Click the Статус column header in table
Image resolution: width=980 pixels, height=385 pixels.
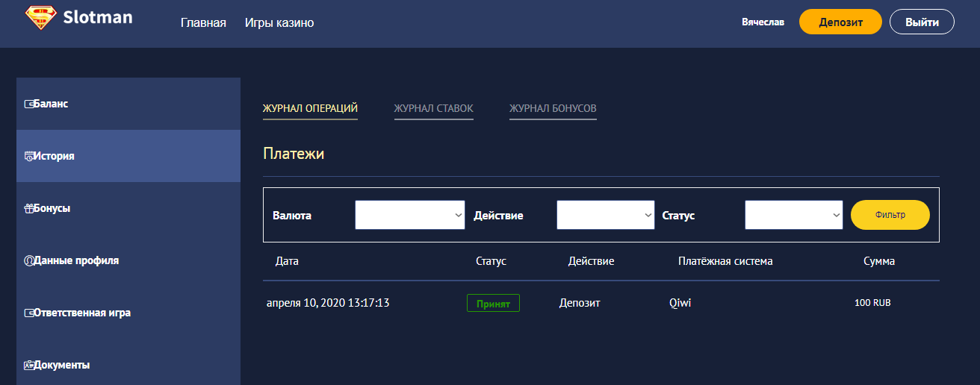491,261
